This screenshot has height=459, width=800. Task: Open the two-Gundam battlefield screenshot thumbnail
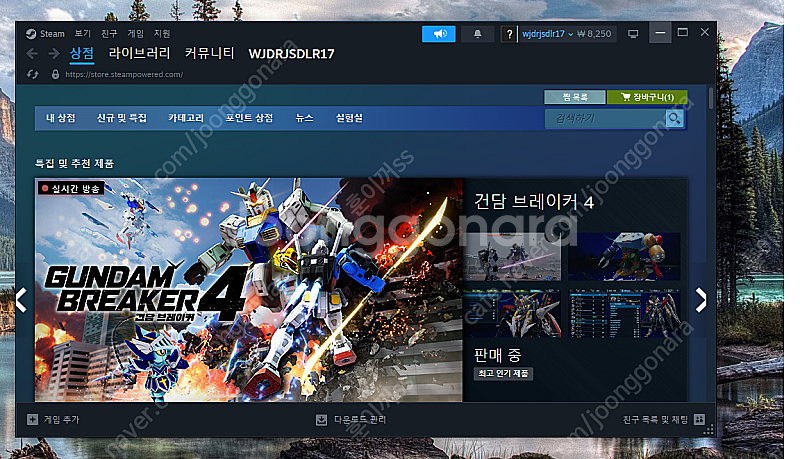(512, 257)
